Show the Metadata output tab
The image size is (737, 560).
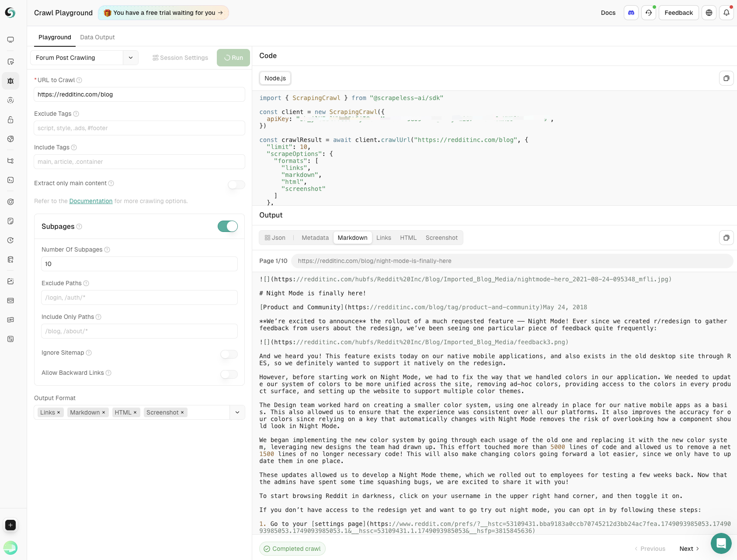[315, 238]
